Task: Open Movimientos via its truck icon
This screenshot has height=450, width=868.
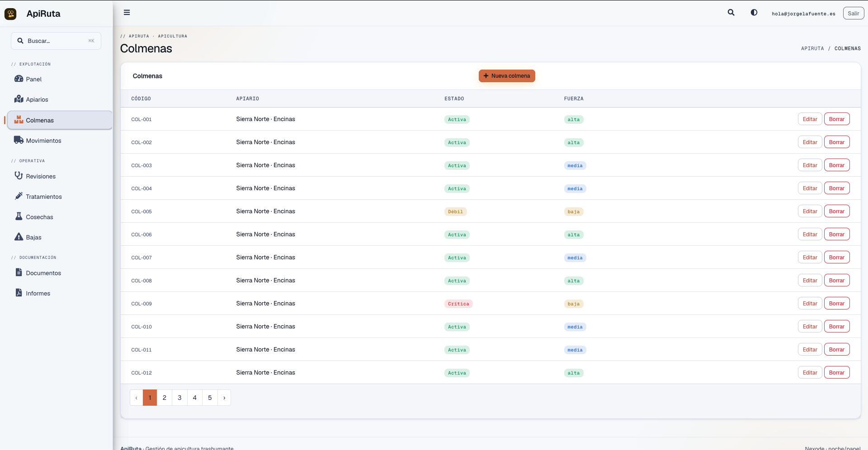Action: tap(19, 140)
